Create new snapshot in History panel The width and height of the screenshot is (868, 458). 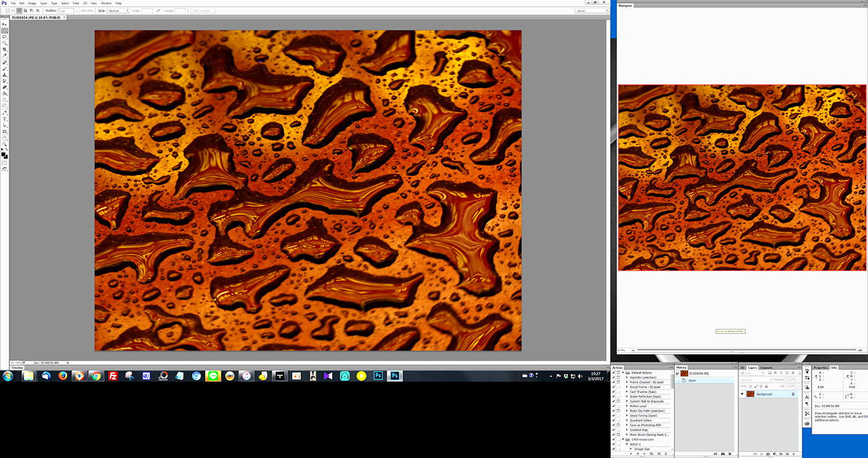tap(722, 454)
